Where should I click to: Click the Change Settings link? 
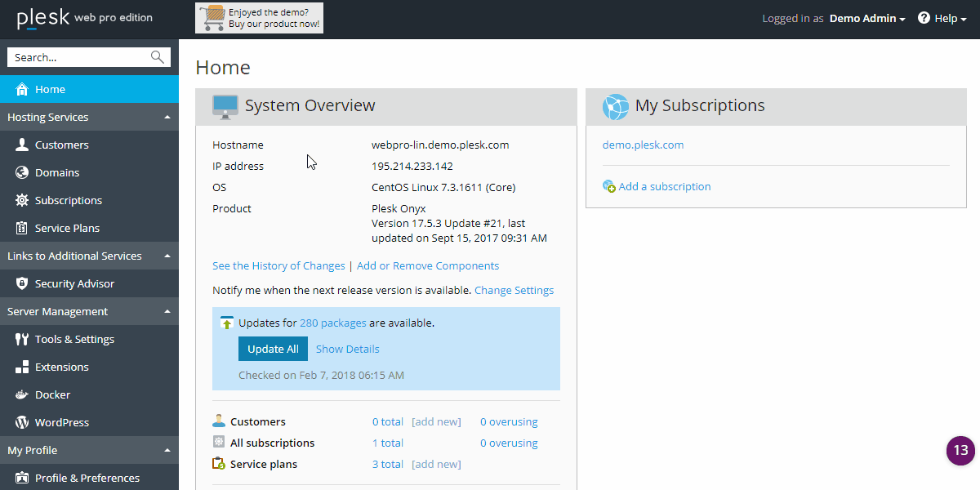click(x=514, y=290)
